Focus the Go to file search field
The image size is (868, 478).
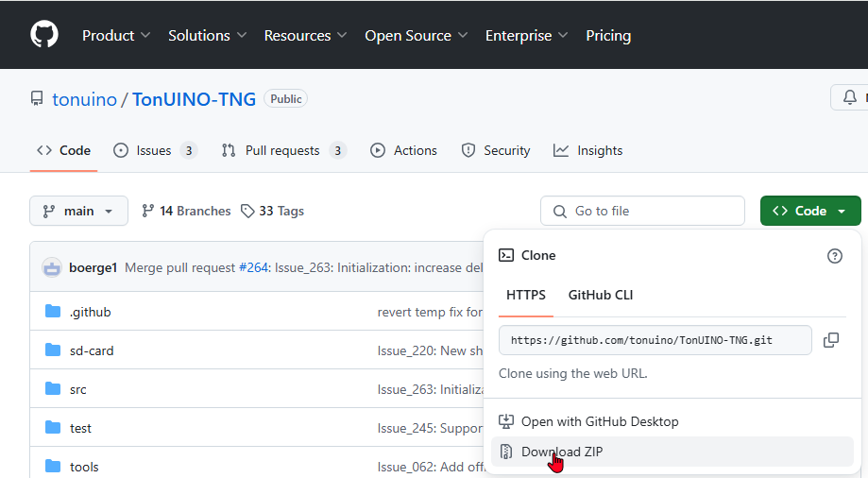642,211
